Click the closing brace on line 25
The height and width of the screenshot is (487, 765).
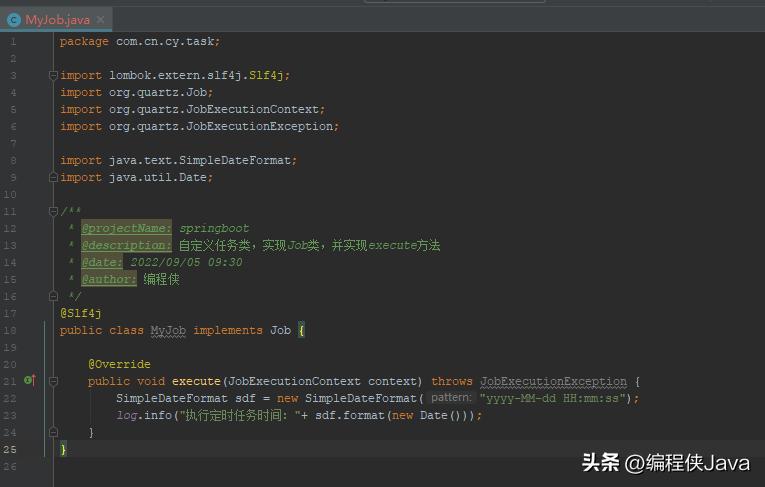[x=63, y=449]
